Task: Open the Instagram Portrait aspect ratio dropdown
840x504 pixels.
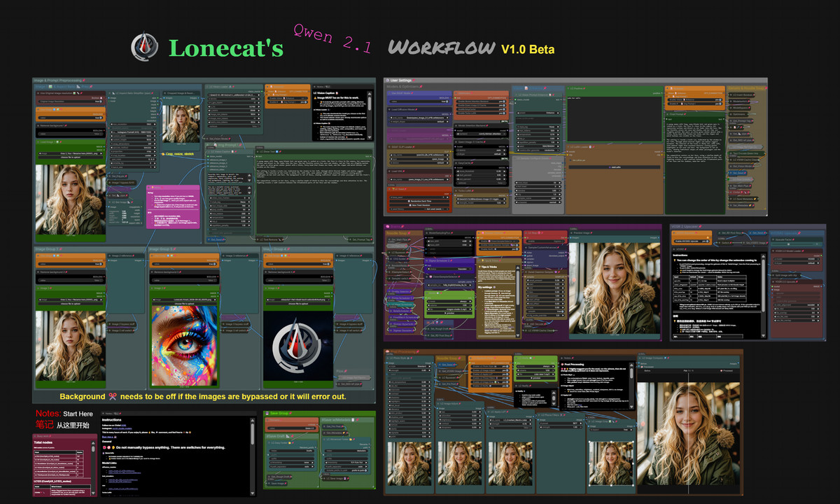Action: point(134,132)
